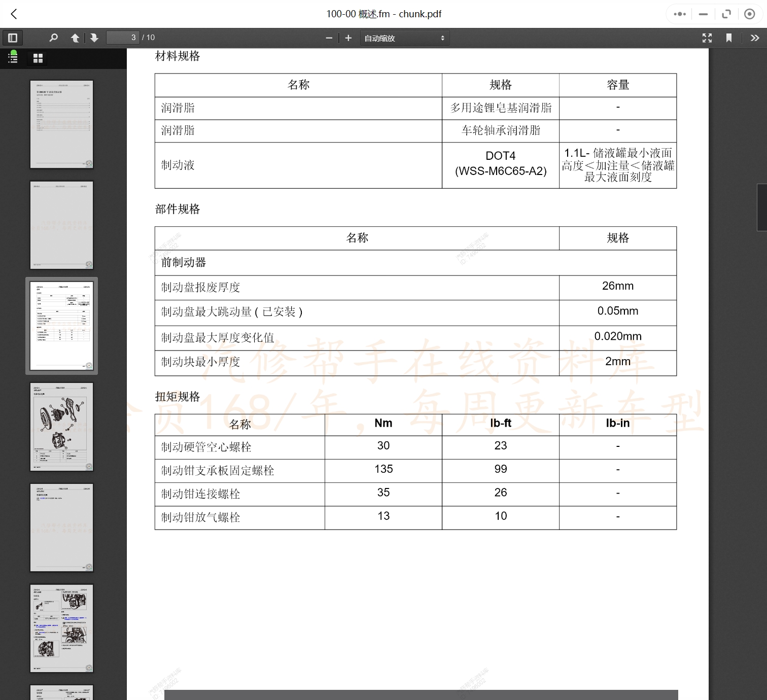Switch sidebar to thumbnail grid view
Viewport: 767px width, 700px height.
tap(38, 58)
